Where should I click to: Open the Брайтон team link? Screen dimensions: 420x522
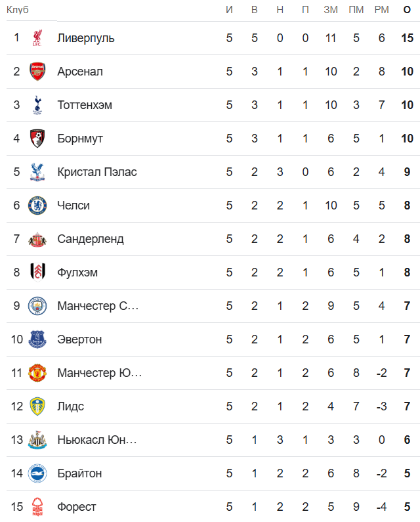click(79, 473)
